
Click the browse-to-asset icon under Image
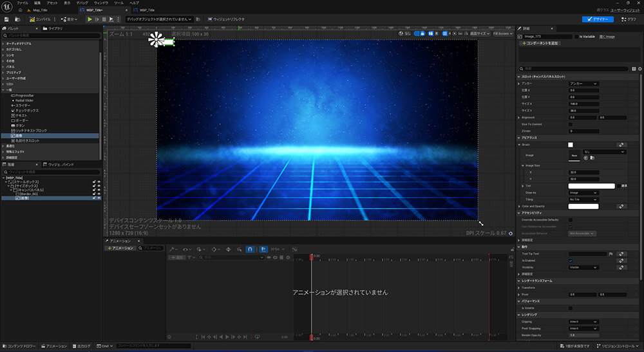(x=592, y=157)
